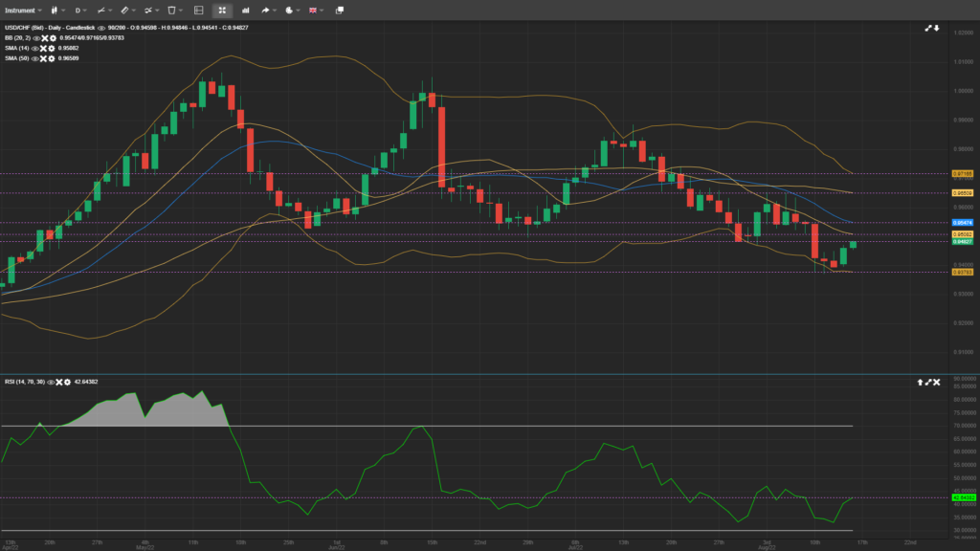
Task: Click the share arrow icon in toolbar
Action: tap(266, 8)
